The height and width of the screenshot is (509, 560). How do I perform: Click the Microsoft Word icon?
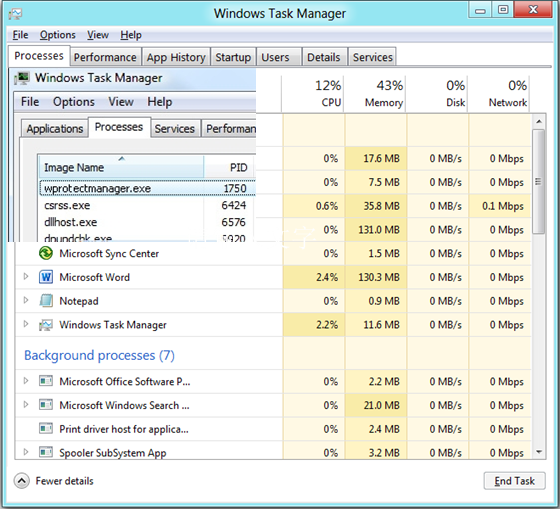46,277
